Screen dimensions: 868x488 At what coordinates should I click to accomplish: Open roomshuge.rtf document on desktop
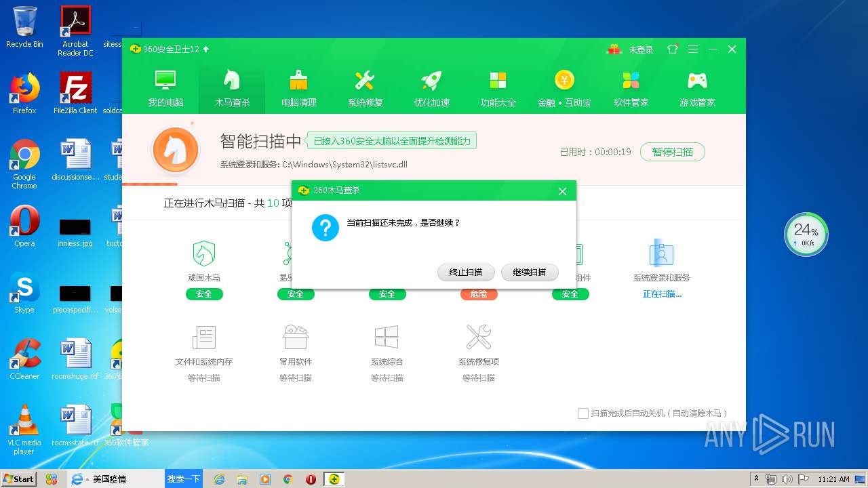[x=75, y=359]
